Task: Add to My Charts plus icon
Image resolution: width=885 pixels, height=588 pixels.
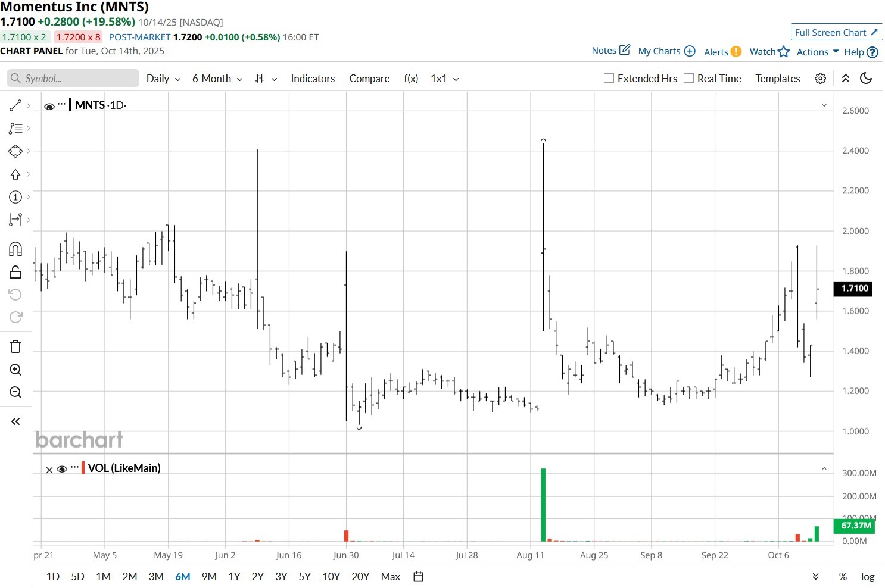Action: click(x=690, y=51)
